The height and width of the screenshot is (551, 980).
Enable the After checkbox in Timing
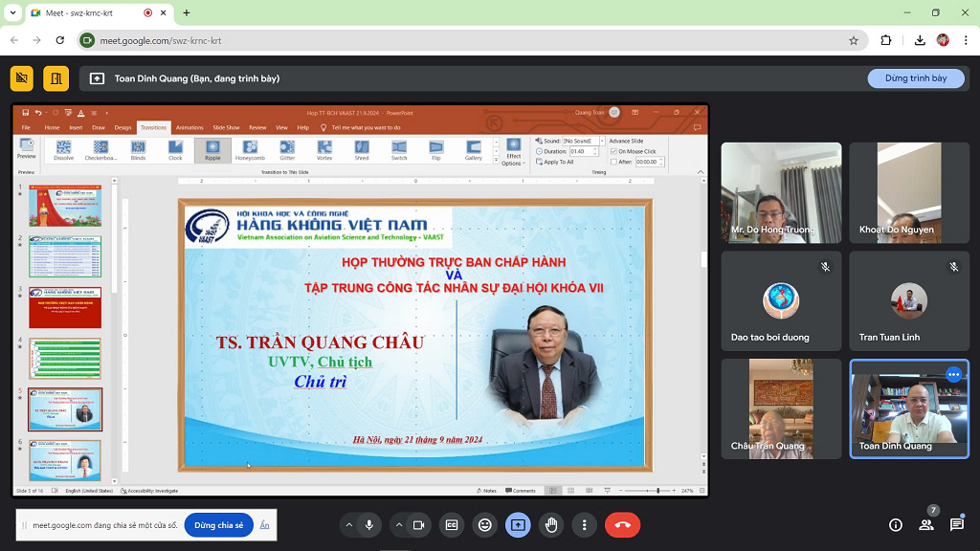(x=614, y=162)
